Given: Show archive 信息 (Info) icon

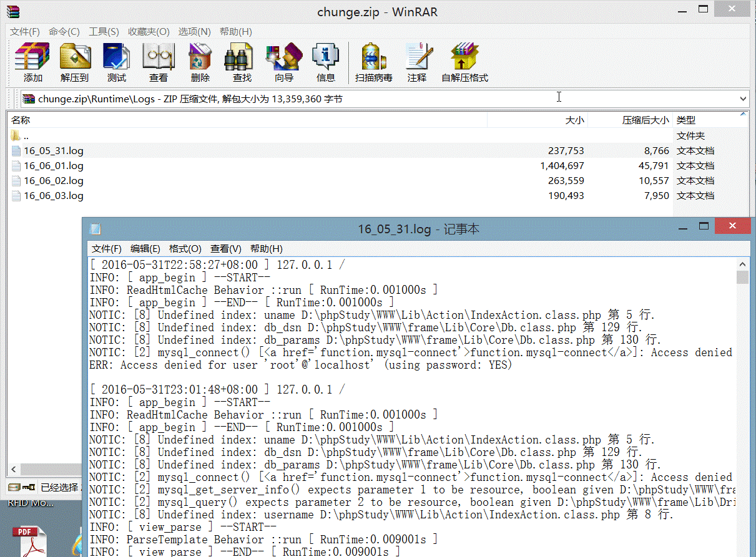Looking at the screenshot, I should [x=325, y=57].
